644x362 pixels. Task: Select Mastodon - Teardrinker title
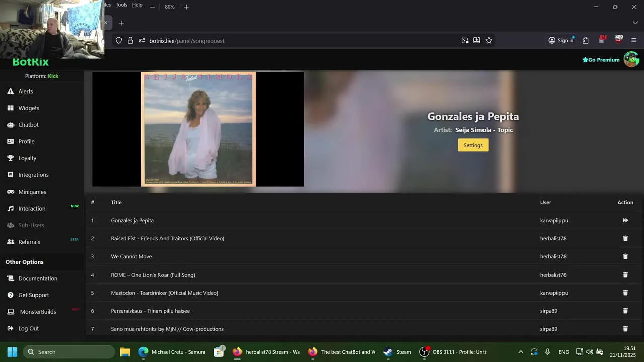click(x=165, y=293)
